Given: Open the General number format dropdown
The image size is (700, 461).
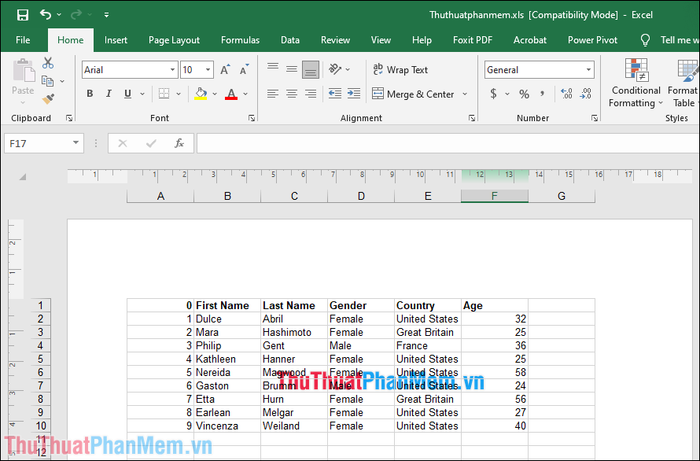Looking at the screenshot, I should [589, 70].
